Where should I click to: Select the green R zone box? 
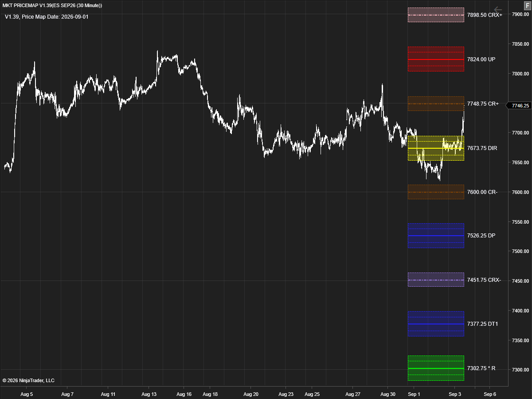click(x=436, y=368)
